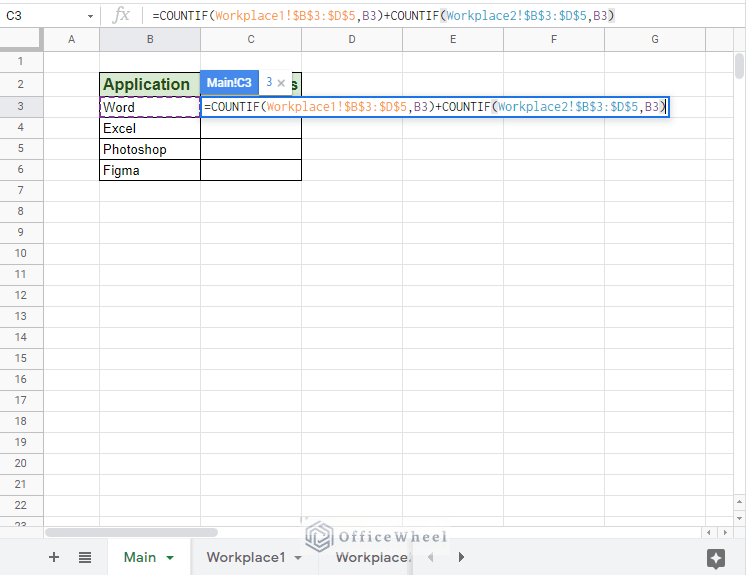
Task: Click the horizontal scrollbar thumb
Action: [x=132, y=532]
